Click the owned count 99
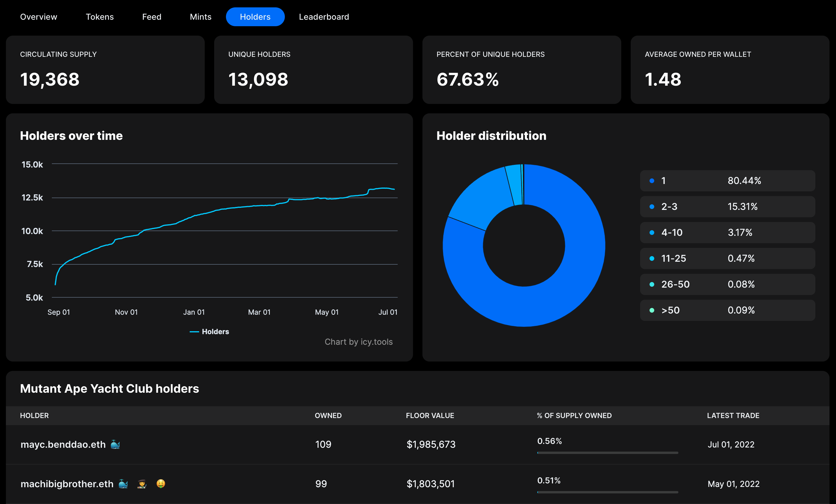Viewport: 836px width, 504px height. point(321,484)
